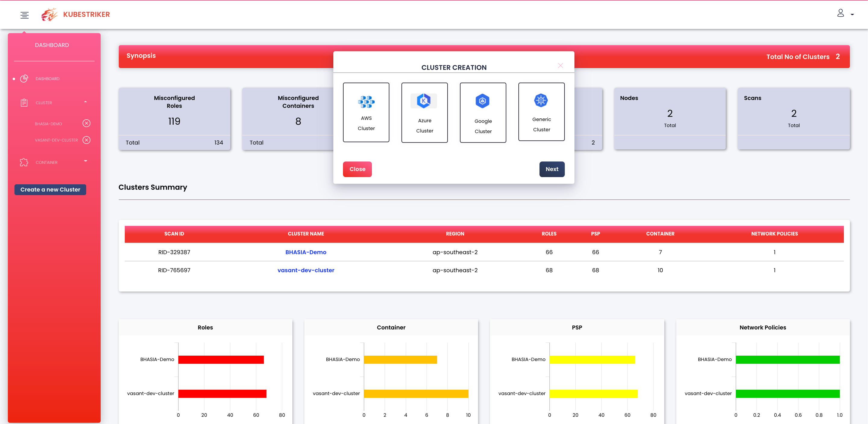Click the CLUSTER NAME column header
This screenshot has height=424, width=868.
point(306,234)
